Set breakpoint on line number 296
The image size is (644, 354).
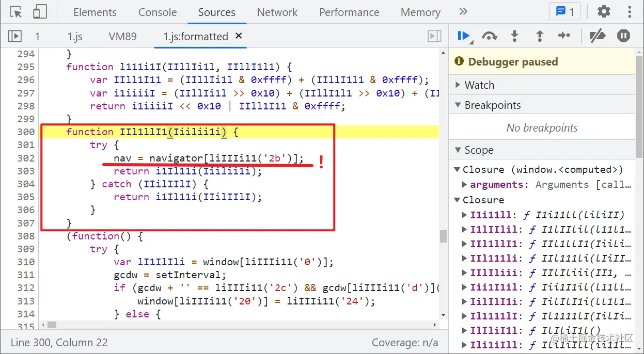tap(25, 79)
